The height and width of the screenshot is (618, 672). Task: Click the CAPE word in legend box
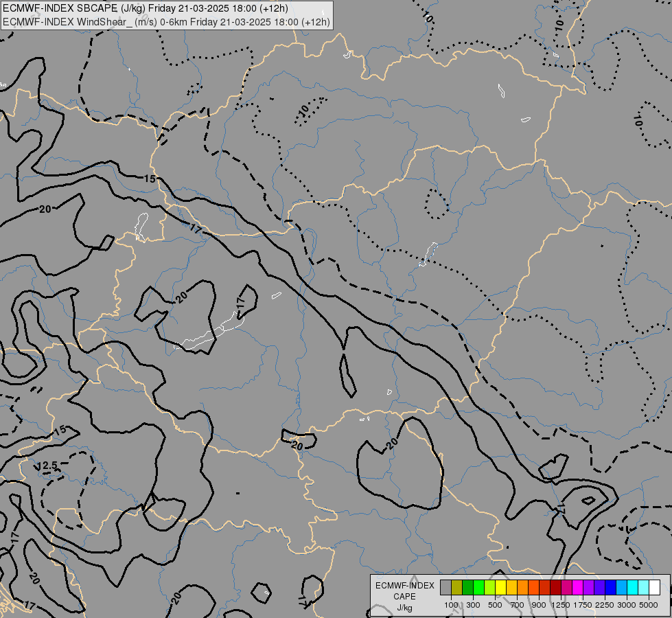tap(404, 597)
